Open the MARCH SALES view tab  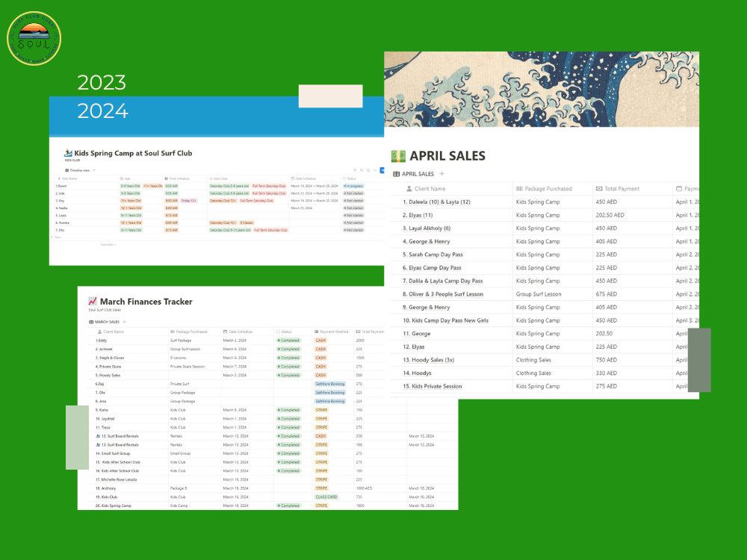pos(105,322)
